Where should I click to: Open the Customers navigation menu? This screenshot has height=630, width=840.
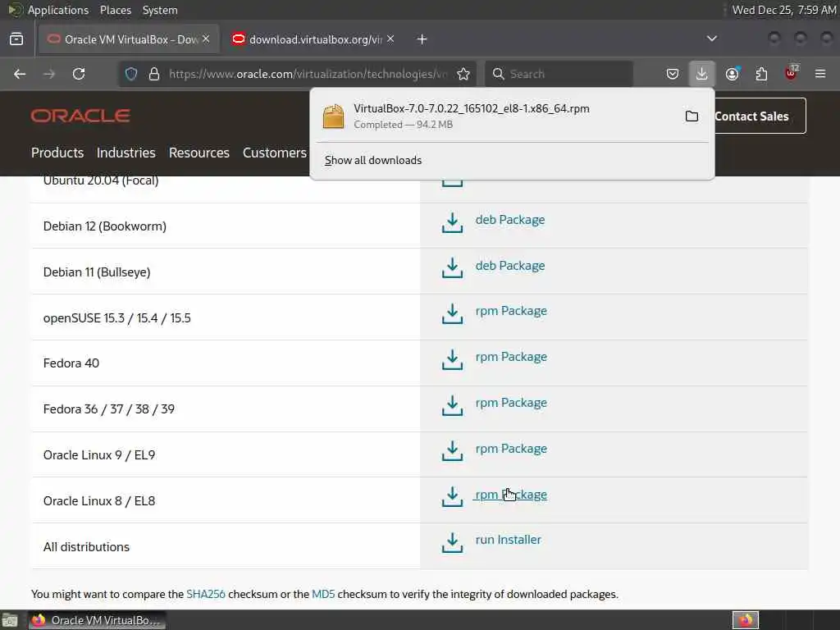coord(274,153)
